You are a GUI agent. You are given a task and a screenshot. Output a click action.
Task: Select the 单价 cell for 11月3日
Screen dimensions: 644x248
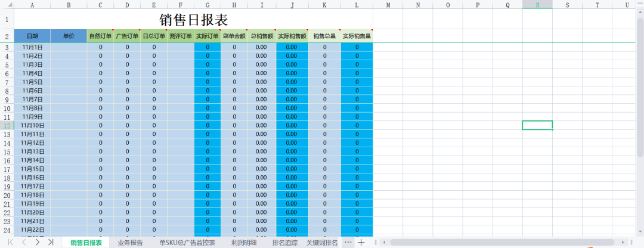pyautogui.click(x=69, y=64)
